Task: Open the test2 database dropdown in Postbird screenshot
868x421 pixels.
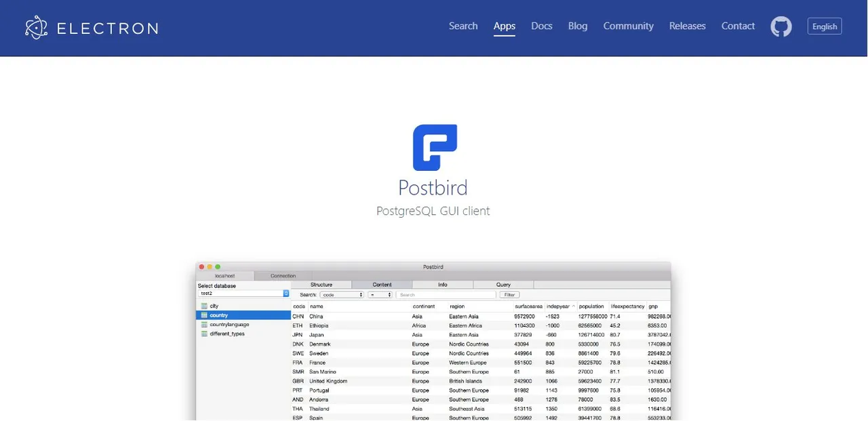Action: point(243,294)
